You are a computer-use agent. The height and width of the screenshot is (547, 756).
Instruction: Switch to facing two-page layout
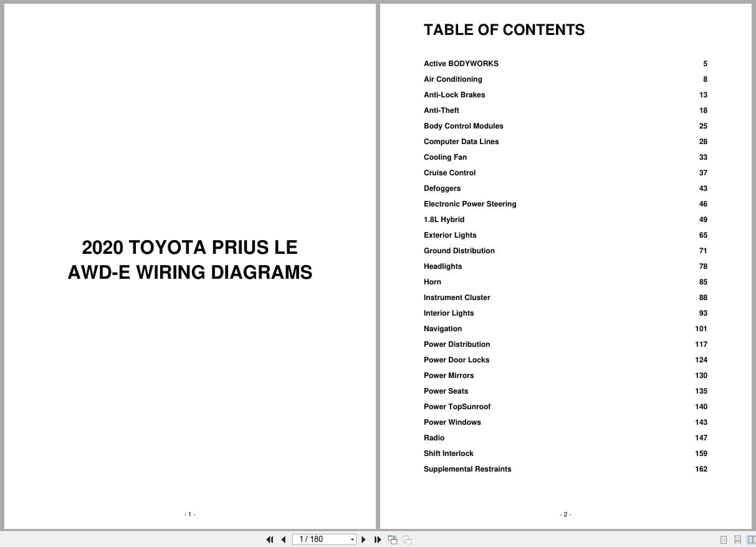tap(751, 540)
